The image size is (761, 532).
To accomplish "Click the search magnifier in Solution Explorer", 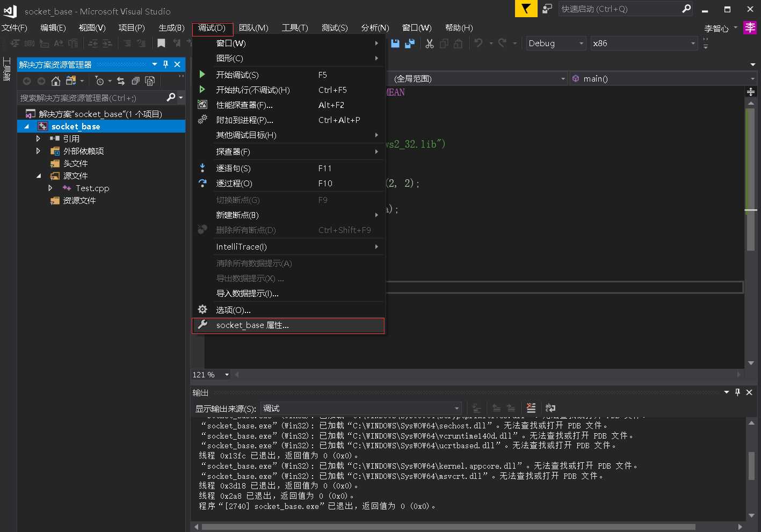I will (x=171, y=98).
